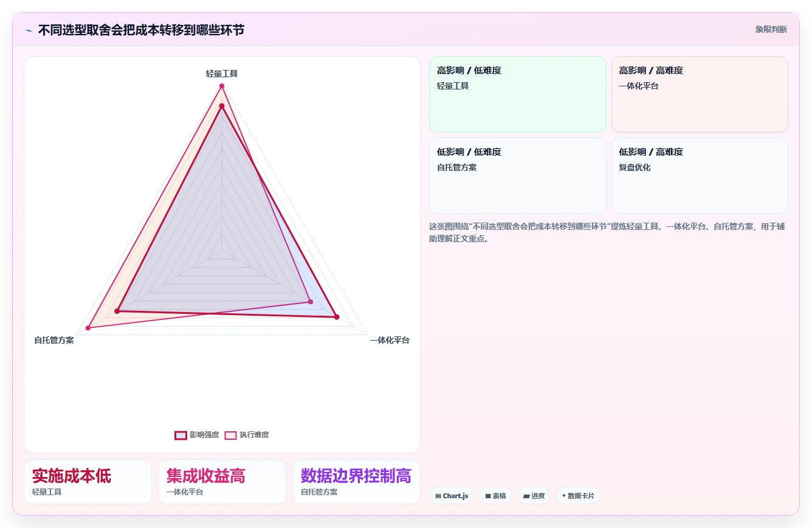Click the 表格 tag icon
Screen dimensions: 812x528
488,496
